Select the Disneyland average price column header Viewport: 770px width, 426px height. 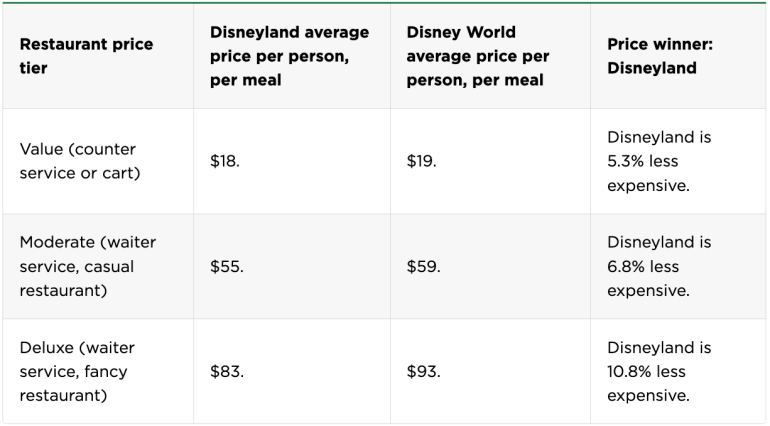[x=289, y=56]
